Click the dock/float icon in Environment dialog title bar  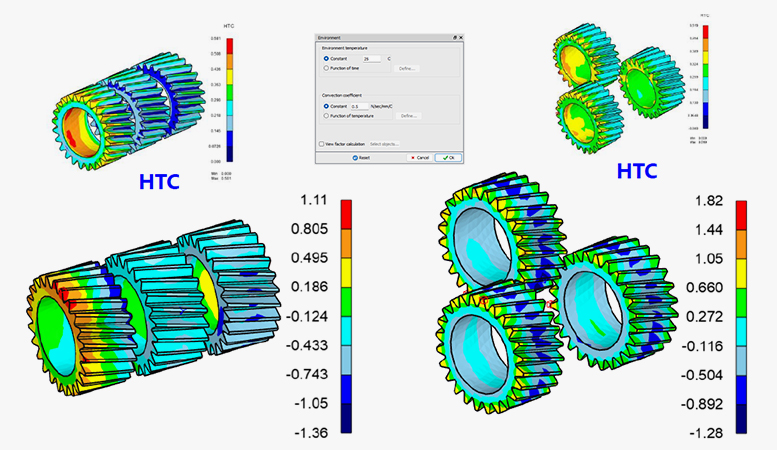pyautogui.click(x=454, y=37)
